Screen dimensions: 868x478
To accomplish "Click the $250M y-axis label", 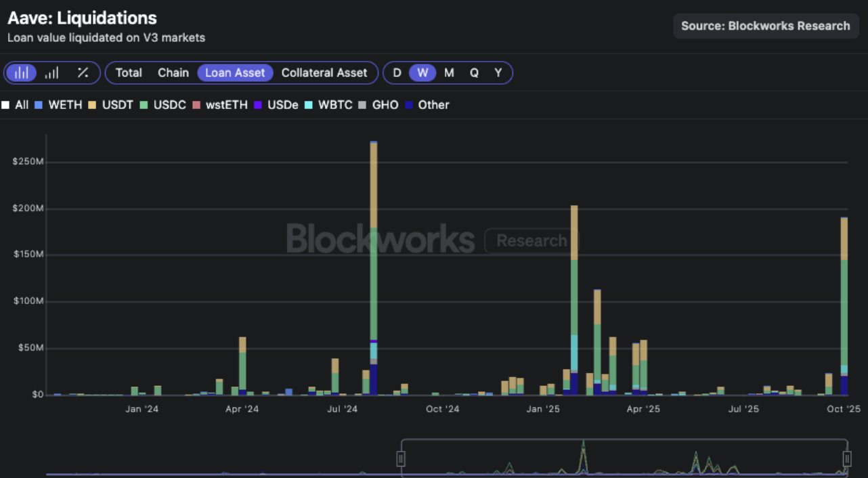I will click(x=28, y=162).
